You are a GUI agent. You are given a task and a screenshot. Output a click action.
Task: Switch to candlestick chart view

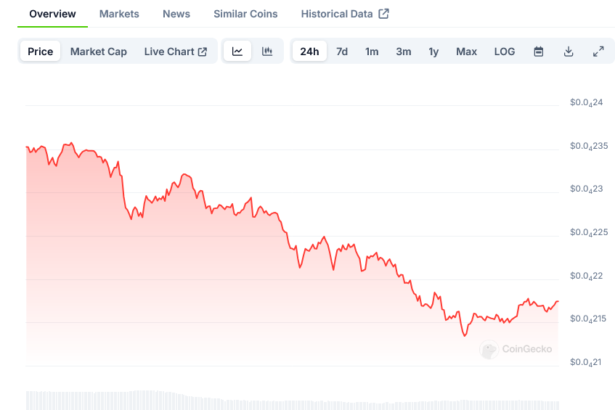(267, 52)
